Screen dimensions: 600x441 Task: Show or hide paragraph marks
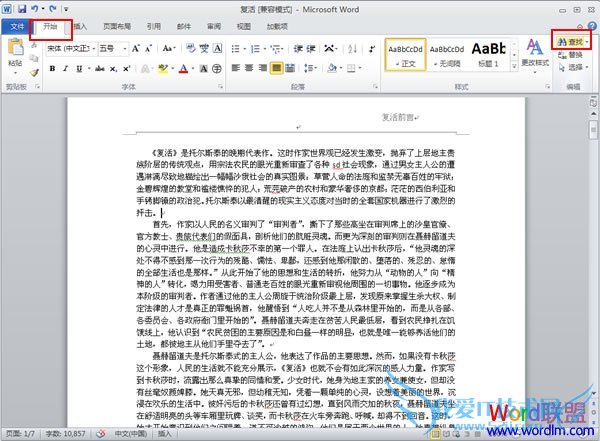(x=372, y=49)
